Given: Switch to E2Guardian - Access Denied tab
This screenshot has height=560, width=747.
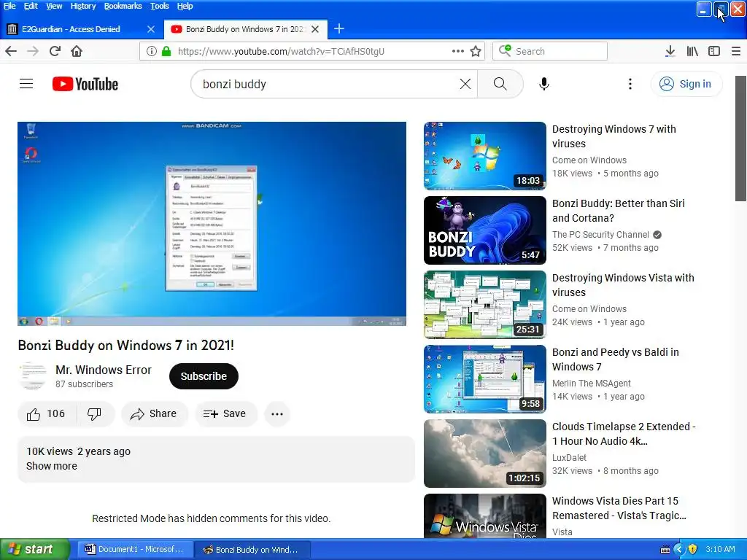Looking at the screenshot, I should click(x=82, y=29).
